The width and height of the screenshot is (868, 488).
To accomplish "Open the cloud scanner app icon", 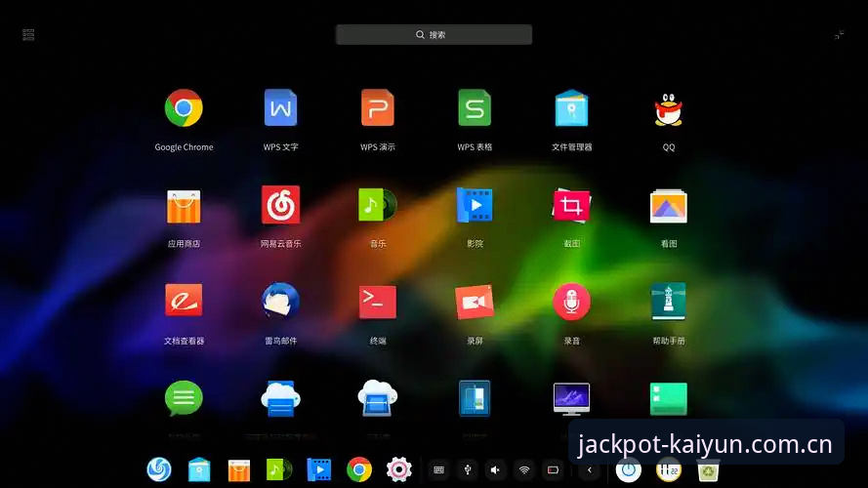I will 378,398.
